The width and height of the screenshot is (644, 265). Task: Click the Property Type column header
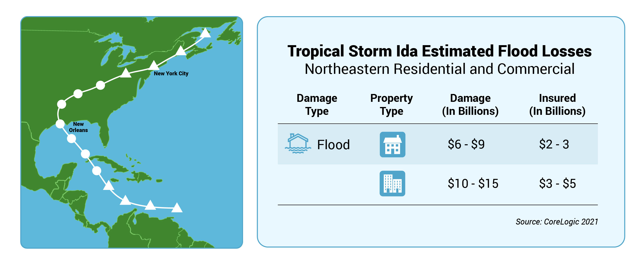392,104
